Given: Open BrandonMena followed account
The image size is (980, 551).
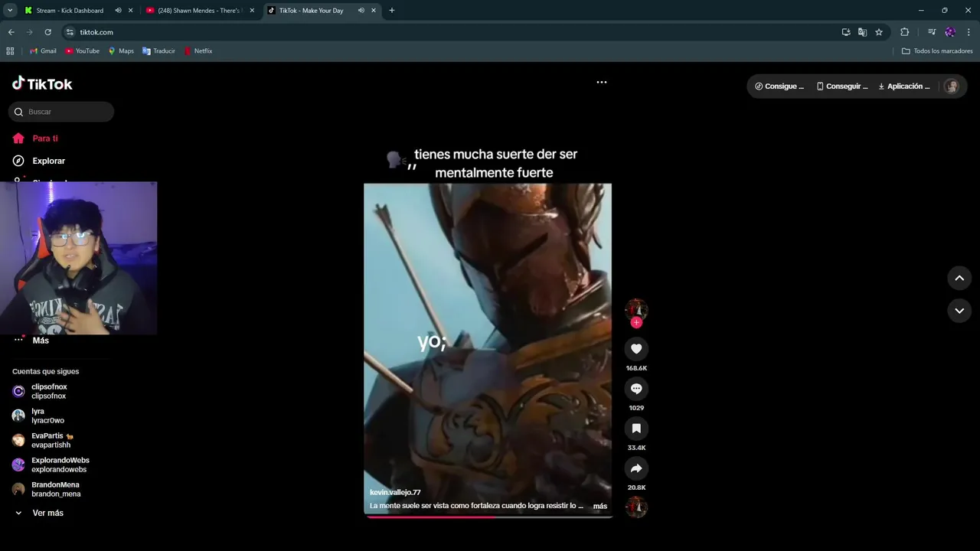Looking at the screenshot, I should pyautogui.click(x=46, y=489).
